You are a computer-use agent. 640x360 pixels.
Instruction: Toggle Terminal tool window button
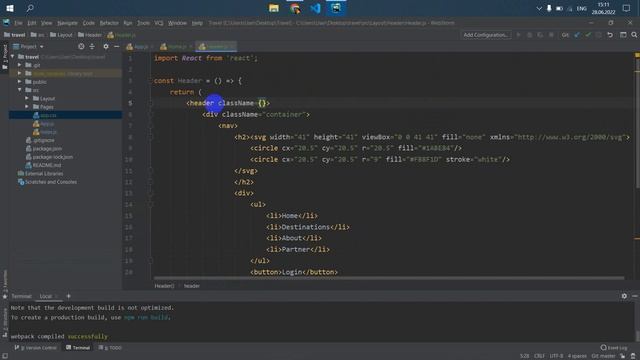tap(78, 348)
